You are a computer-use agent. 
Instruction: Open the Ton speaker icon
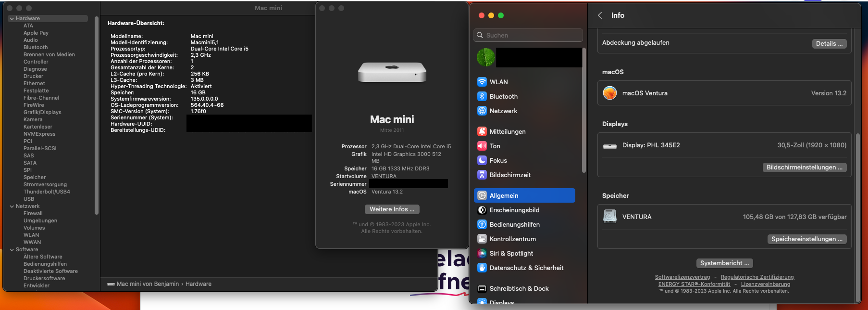[482, 146]
